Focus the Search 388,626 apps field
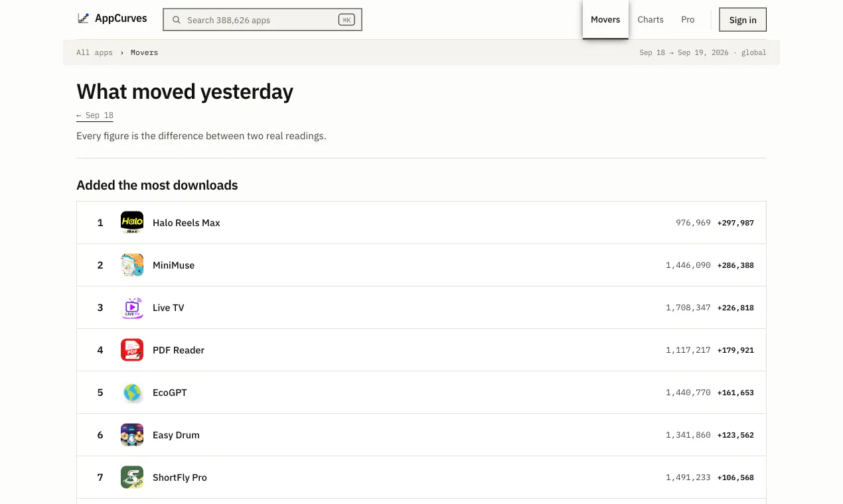The width and height of the screenshot is (843, 504). pyautogui.click(x=262, y=20)
